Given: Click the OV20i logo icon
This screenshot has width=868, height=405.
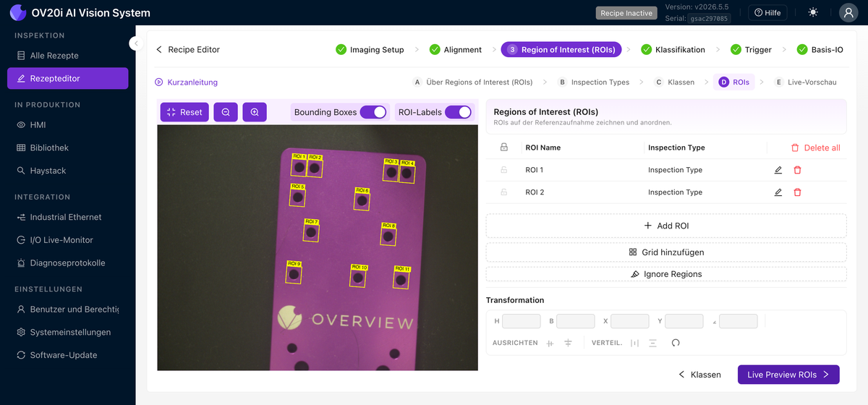Looking at the screenshot, I should click(18, 12).
